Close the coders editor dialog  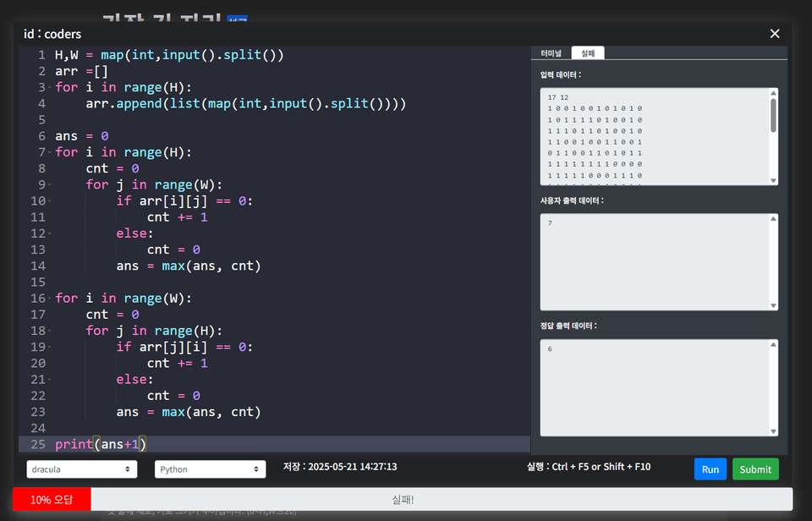pos(774,34)
